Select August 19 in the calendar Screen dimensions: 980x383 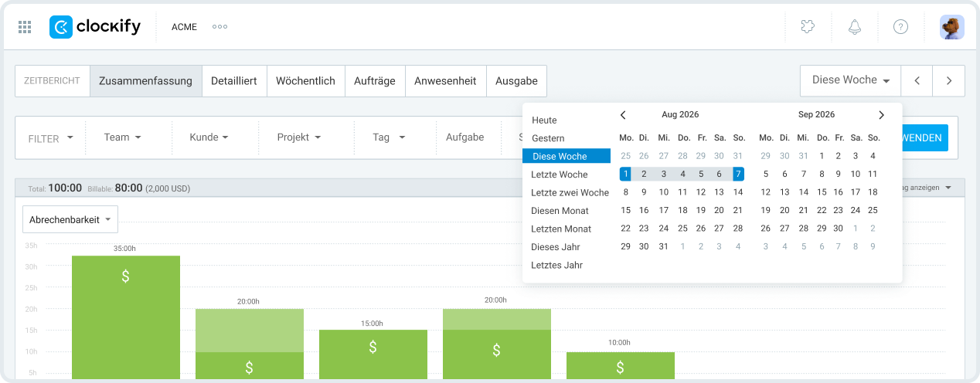click(700, 210)
